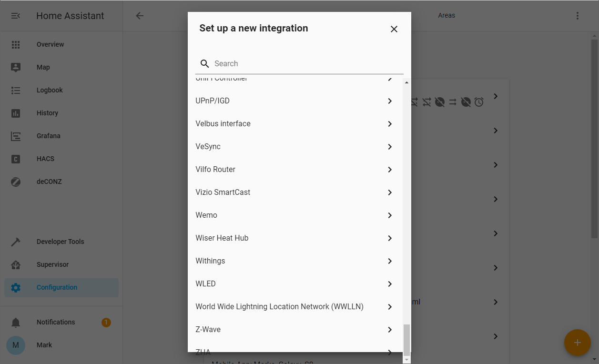Click the deCONZ sidebar icon
Screen dimensions: 599x364
(x=16, y=182)
